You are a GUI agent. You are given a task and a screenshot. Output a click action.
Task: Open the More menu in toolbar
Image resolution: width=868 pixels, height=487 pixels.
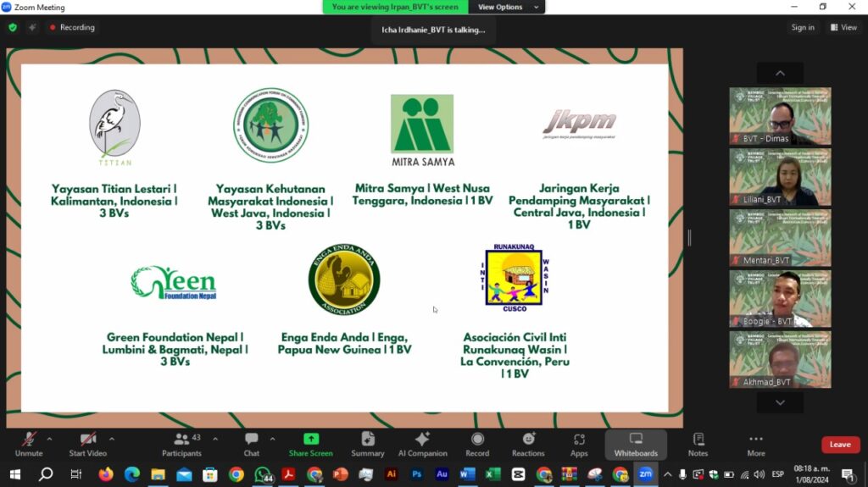point(755,445)
